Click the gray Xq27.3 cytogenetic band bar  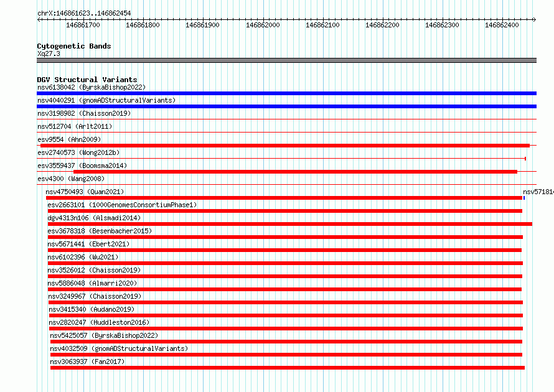(x=286, y=60)
